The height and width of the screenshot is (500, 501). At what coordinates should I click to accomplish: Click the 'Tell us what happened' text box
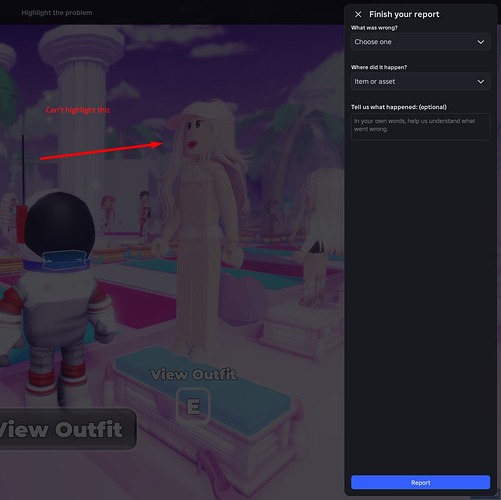(x=420, y=127)
